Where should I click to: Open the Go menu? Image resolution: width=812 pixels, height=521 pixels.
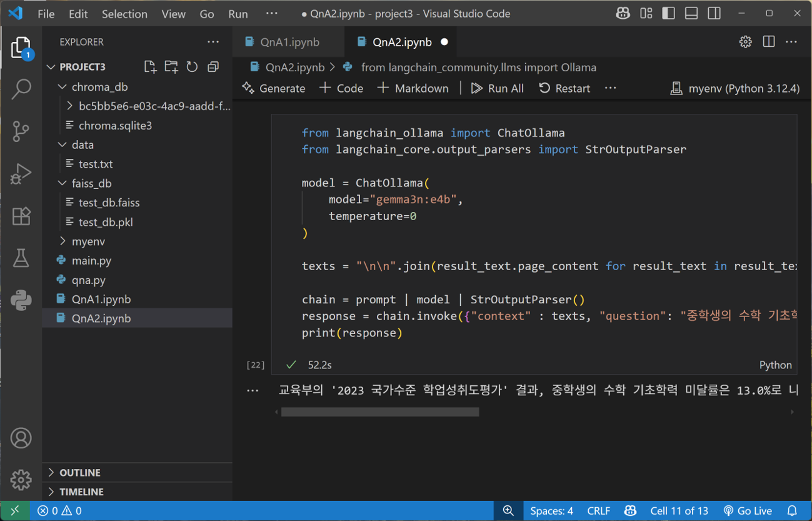click(x=207, y=14)
